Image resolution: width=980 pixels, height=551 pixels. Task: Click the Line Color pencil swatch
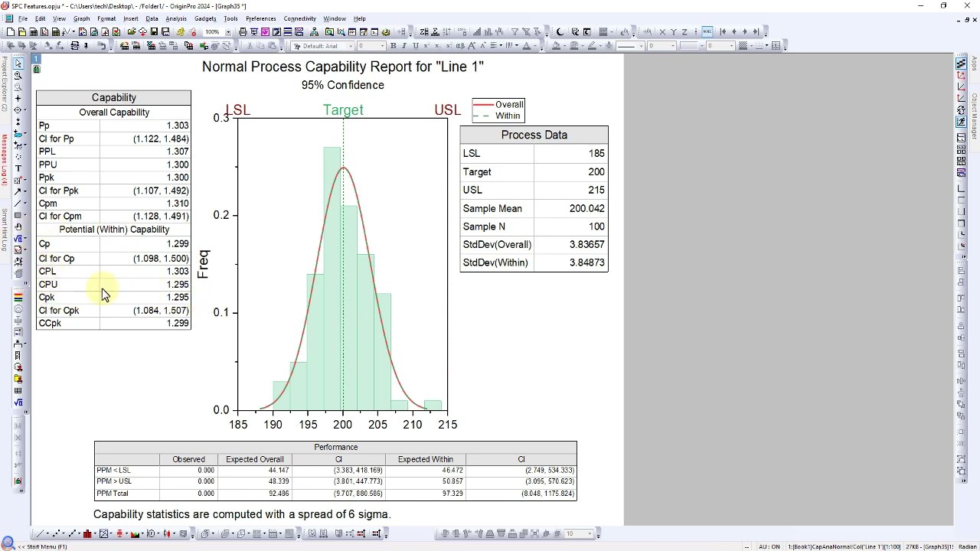(x=591, y=46)
